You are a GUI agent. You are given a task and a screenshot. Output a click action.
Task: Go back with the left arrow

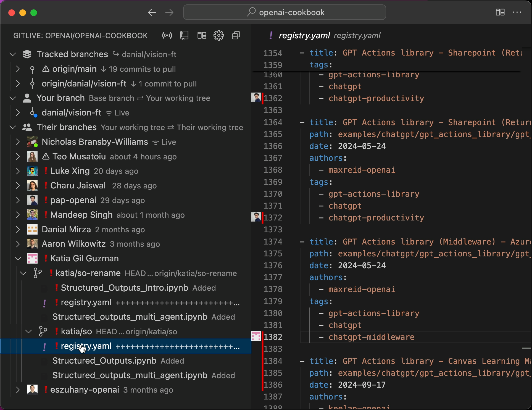(152, 12)
